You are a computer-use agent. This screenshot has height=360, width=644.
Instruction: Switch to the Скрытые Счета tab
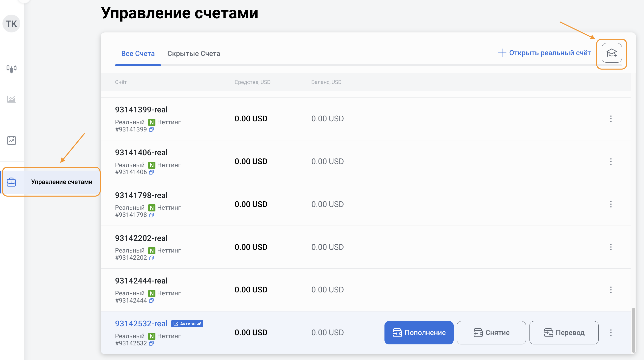click(194, 53)
